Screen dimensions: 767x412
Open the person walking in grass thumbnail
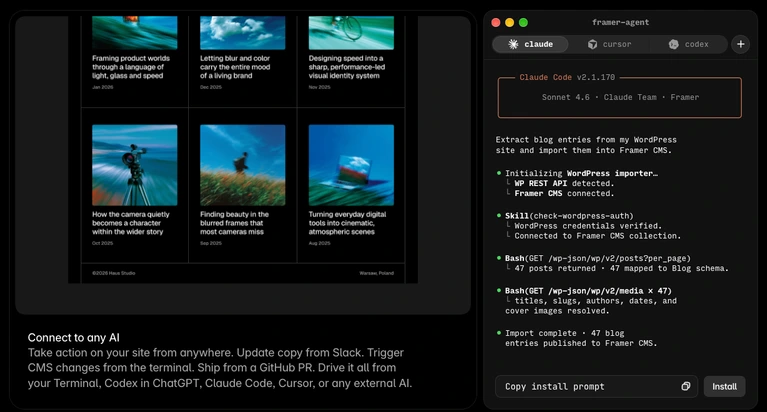(x=243, y=165)
